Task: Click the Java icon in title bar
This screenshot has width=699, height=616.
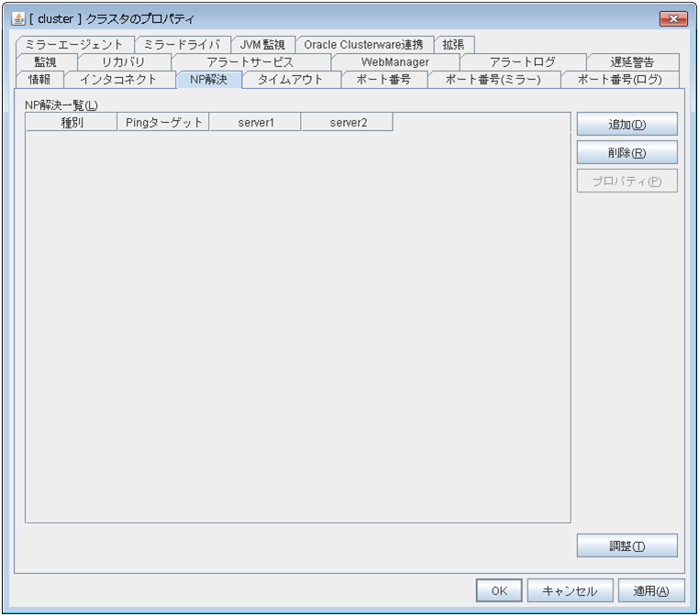Action: (18, 18)
